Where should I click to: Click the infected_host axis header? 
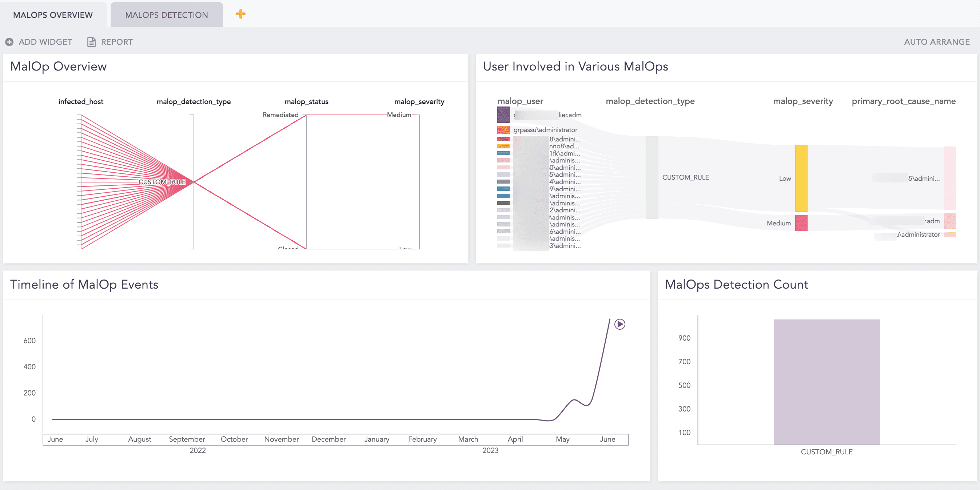coord(81,101)
